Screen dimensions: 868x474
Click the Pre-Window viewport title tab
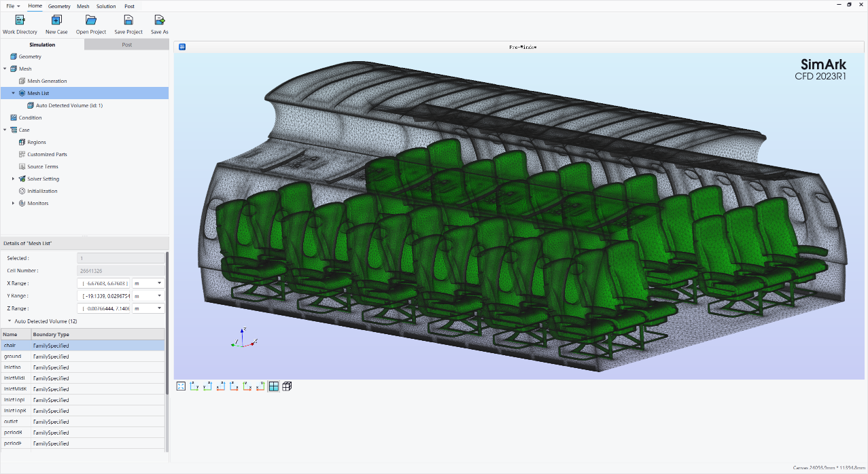tap(523, 47)
